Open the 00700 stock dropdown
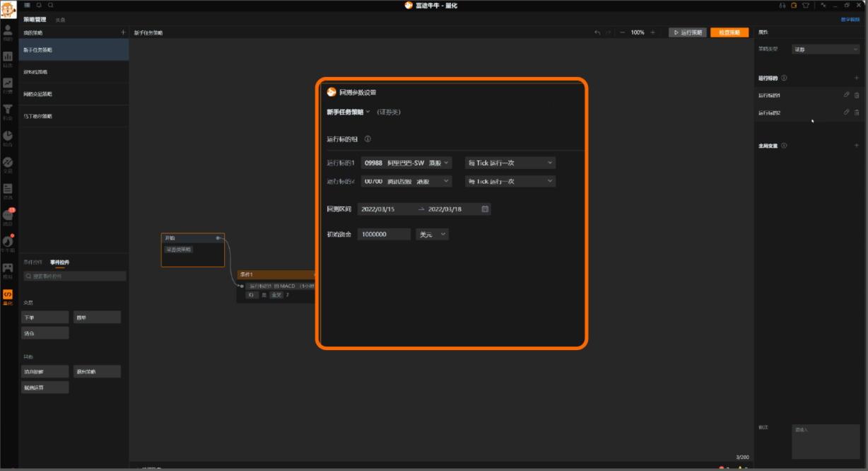 [406, 181]
